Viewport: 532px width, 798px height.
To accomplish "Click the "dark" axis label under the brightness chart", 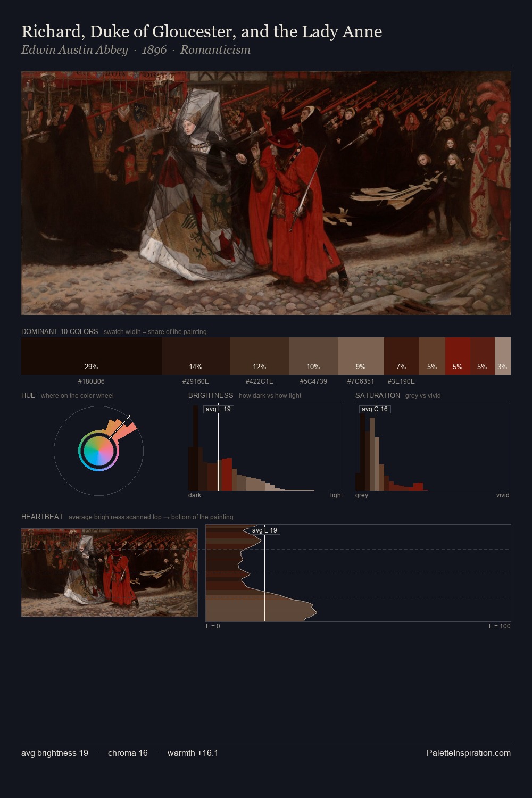I will pos(195,495).
